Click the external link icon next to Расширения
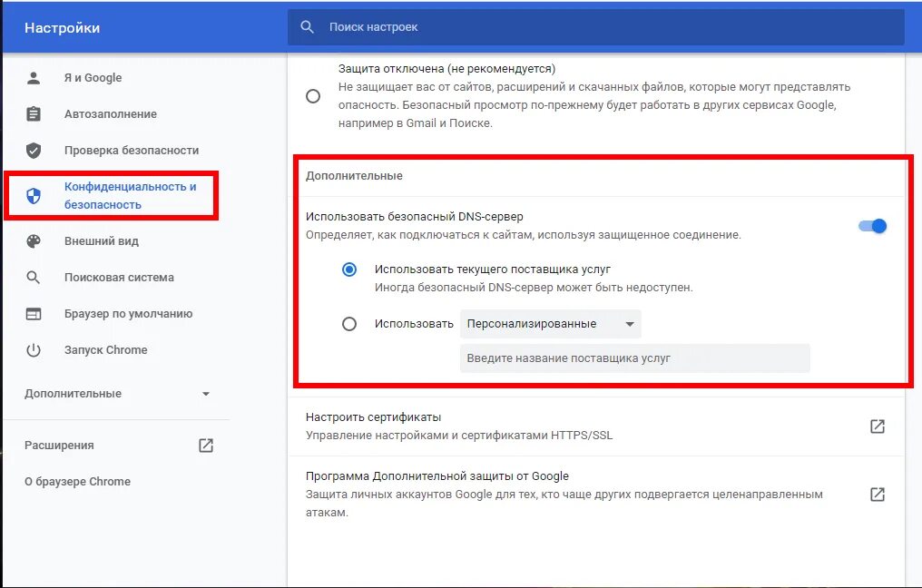 pos(206,446)
